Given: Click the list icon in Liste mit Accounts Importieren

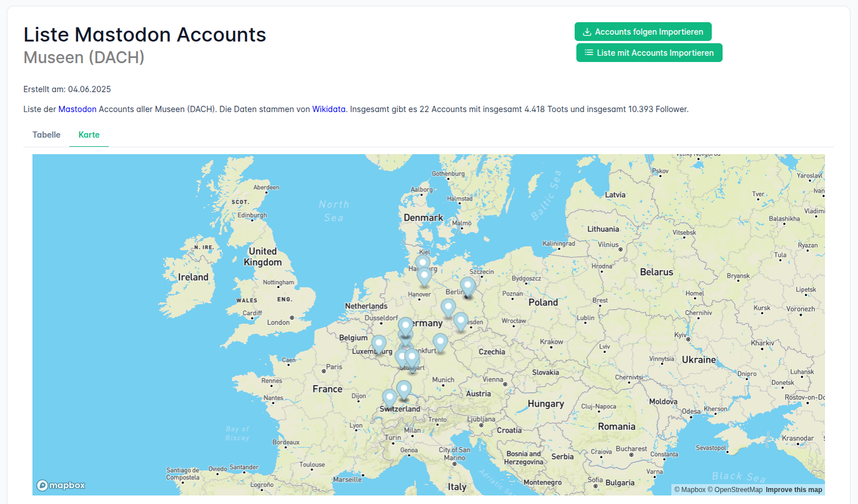Looking at the screenshot, I should point(589,53).
